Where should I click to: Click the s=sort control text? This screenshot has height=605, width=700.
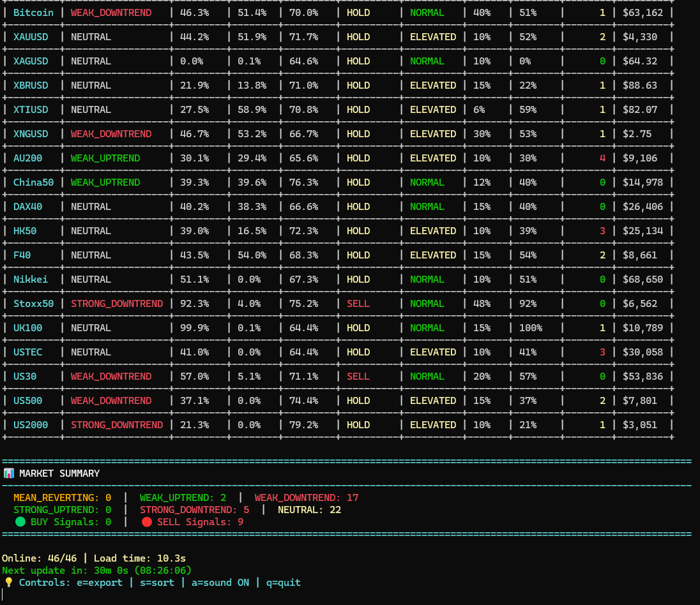pos(157,583)
